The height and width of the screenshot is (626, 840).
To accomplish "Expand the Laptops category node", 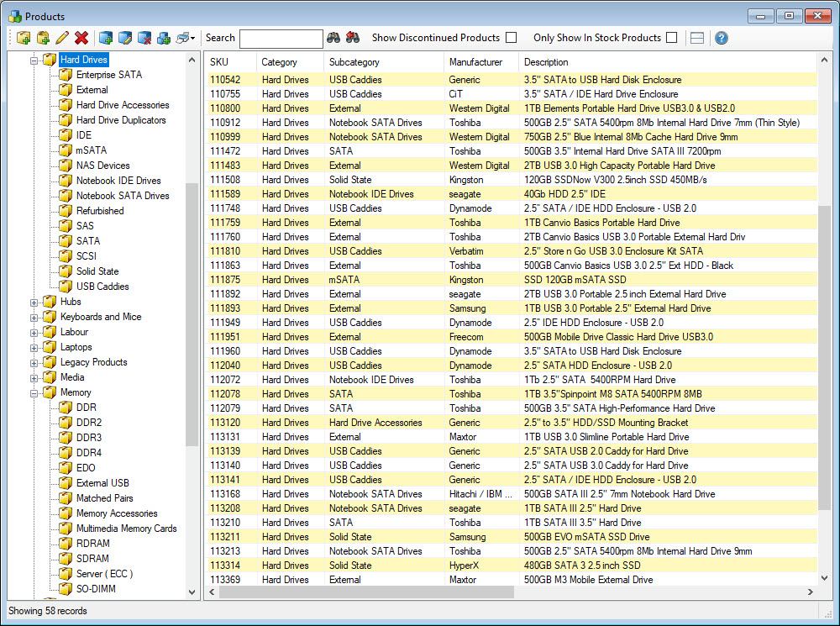I will [34, 348].
